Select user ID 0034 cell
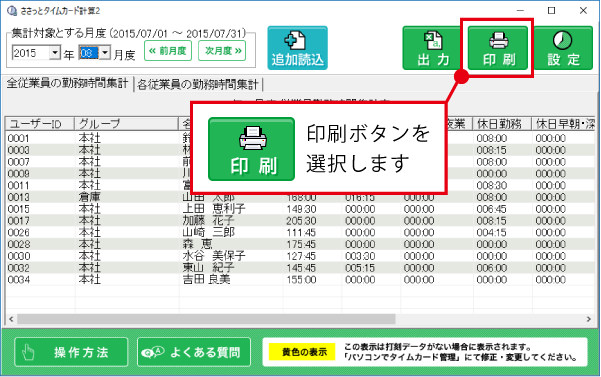This screenshot has width=601, height=377. 18,280
